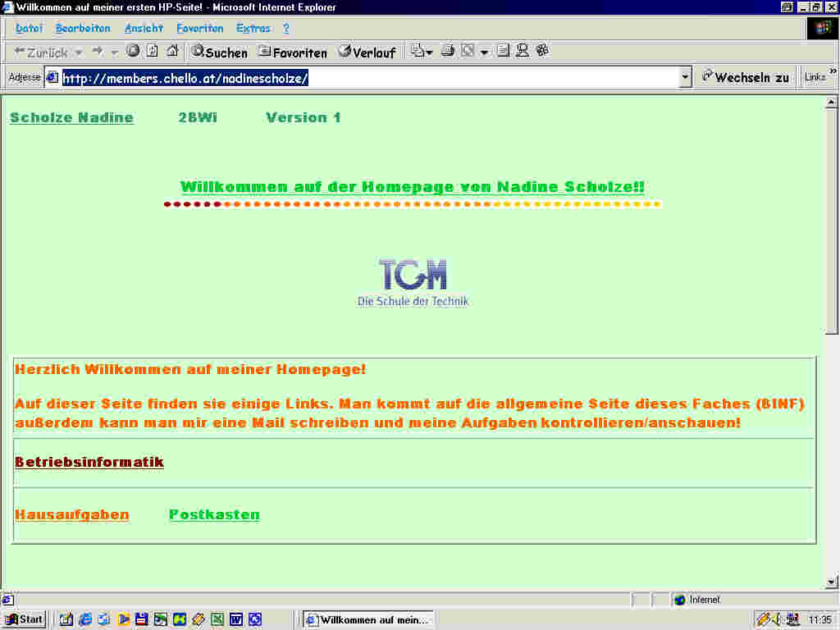
Task: Expand the Links toolbar chevron
Action: pyautogui.click(x=833, y=71)
